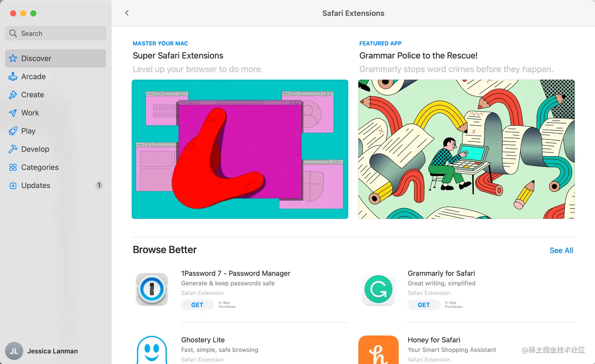Open the Grammar Police featured artwork
Screen dimensions: 595x364
coord(466,149)
